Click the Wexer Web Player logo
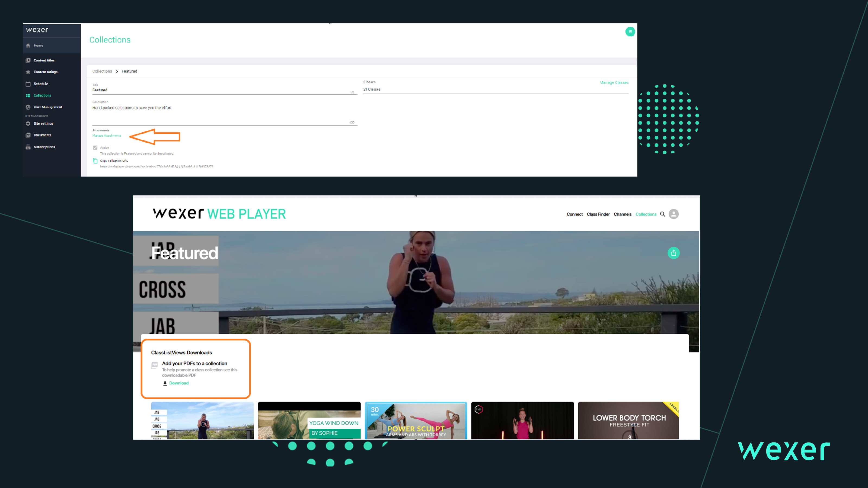868x488 pixels. [x=219, y=214]
